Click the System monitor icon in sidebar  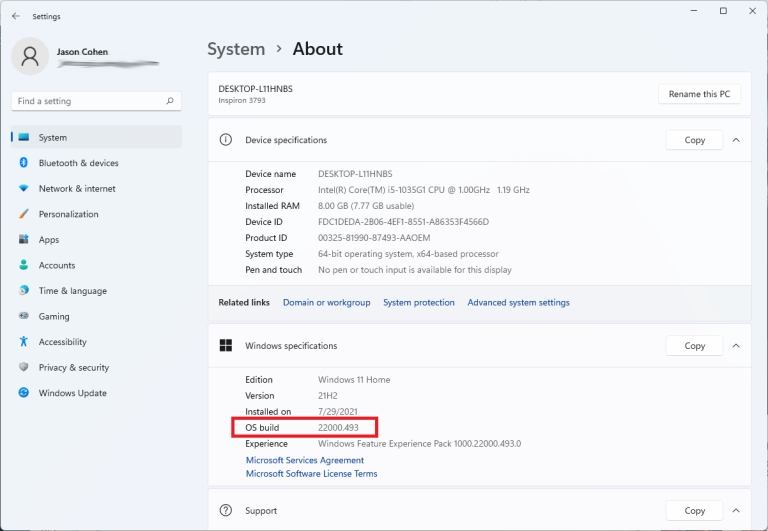(24, 137)
